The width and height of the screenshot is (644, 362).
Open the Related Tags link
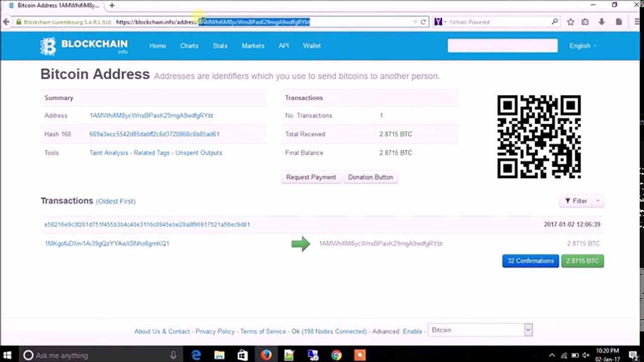coord(152,153)
